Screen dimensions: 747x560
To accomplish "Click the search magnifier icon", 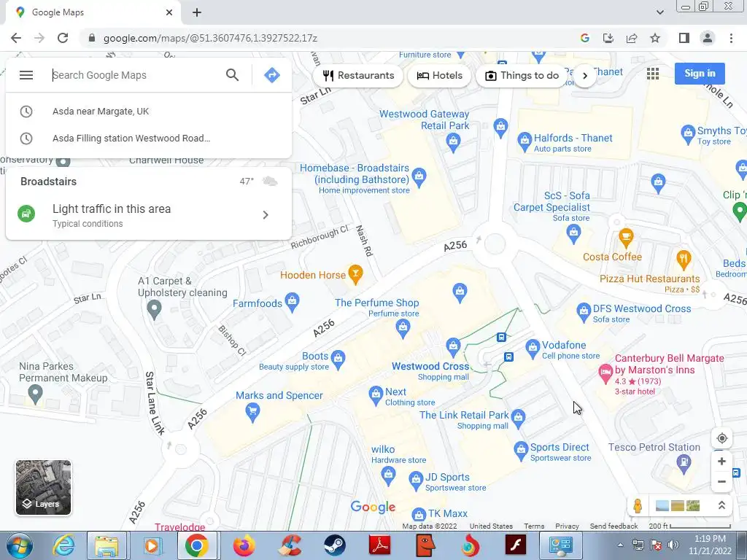I will pyautogui.click(x=232, y=75).
